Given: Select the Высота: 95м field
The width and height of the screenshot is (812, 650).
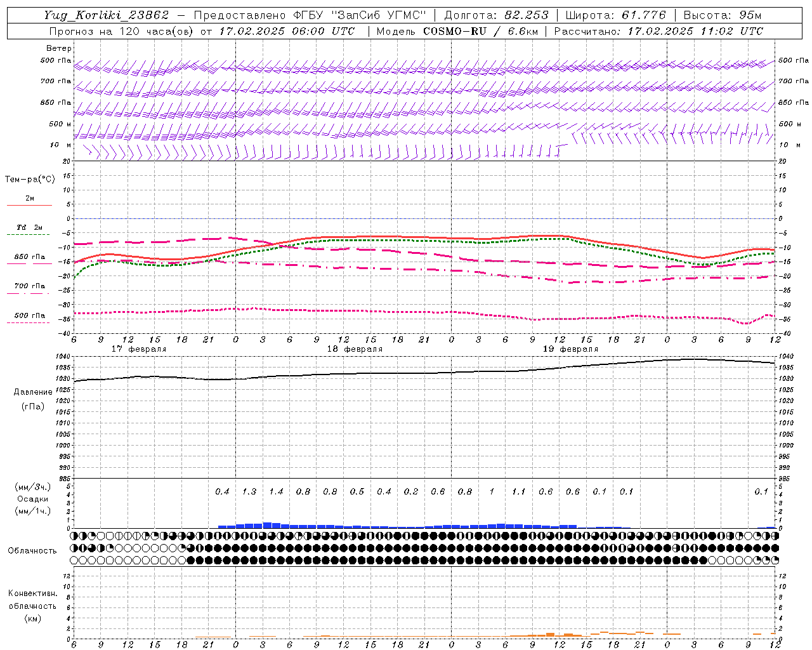Looking at the screenshot, I should (723, 15).
